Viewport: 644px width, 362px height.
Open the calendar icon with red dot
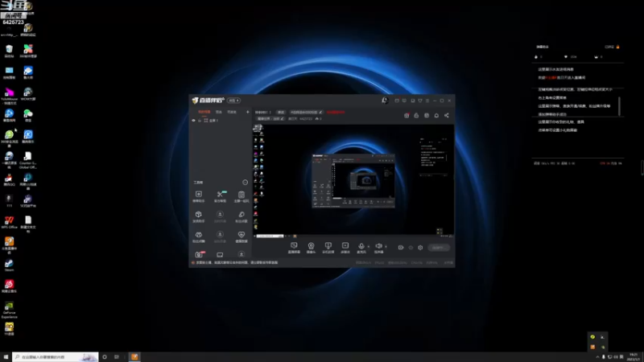coord(407,115)
